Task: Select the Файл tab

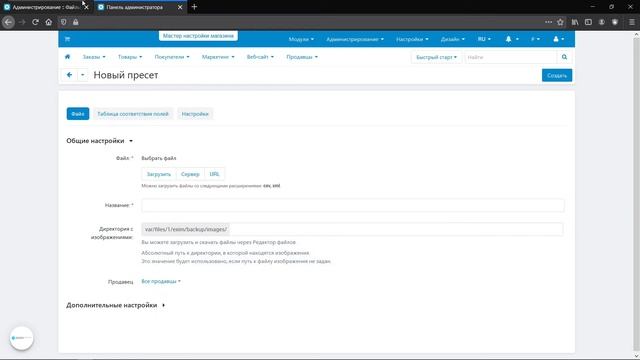Action: point(78,114)
